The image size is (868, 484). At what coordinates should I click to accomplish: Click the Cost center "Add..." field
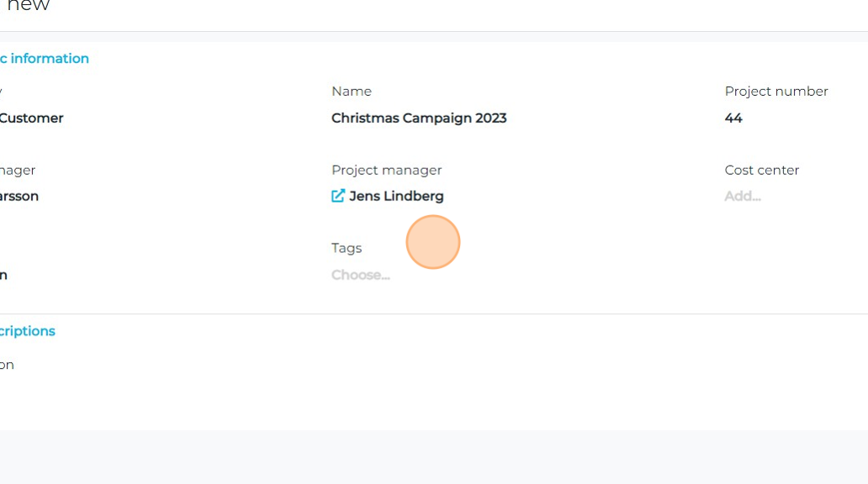click(743, 196)
